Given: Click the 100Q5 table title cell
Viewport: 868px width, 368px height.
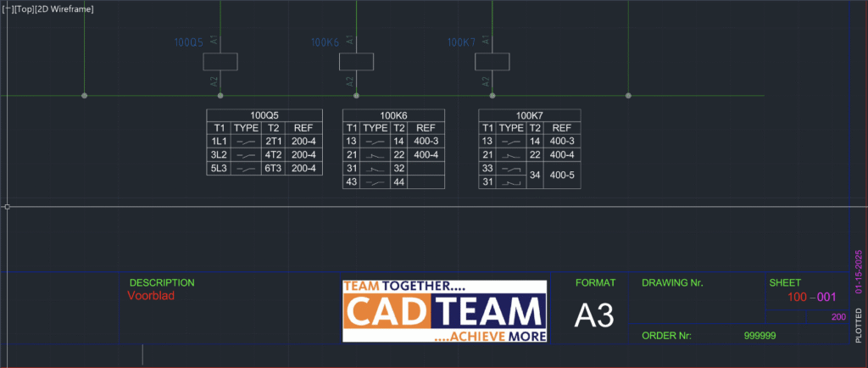Looking at the screenshot, I should (x=264, y=115).
